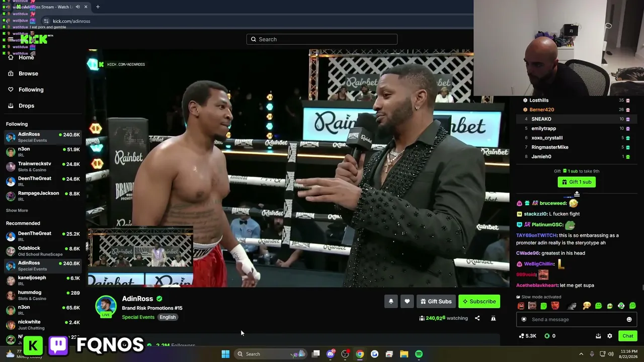Click the Windows taskbar search box

pyautogui.click(x=271, y=354)
